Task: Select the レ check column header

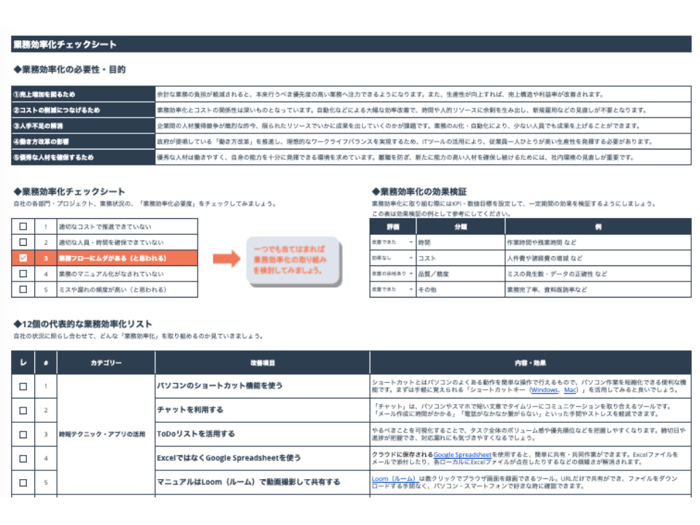Action: (23, 362)
